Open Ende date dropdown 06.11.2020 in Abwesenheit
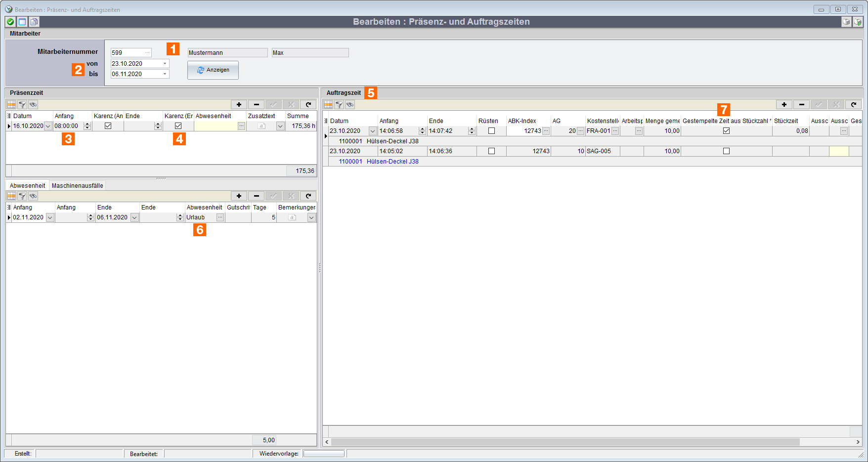Screen dimensions: 868x462 tap(134, 217)
